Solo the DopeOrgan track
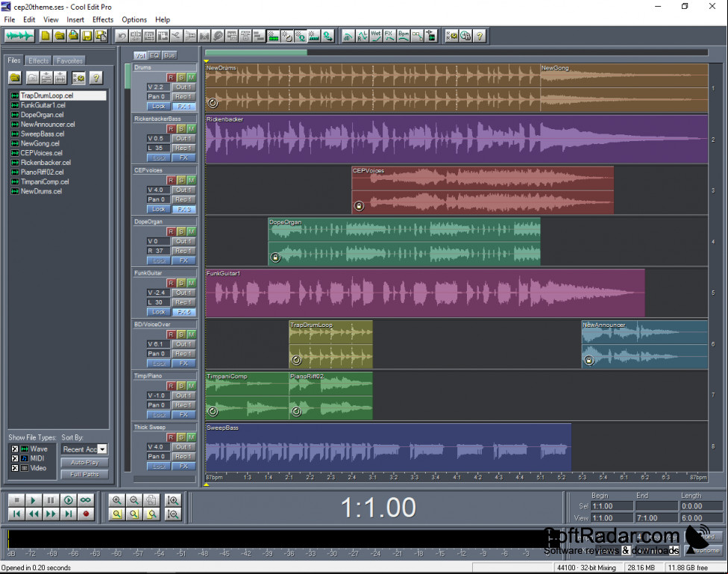 click(x=181, y=231)
